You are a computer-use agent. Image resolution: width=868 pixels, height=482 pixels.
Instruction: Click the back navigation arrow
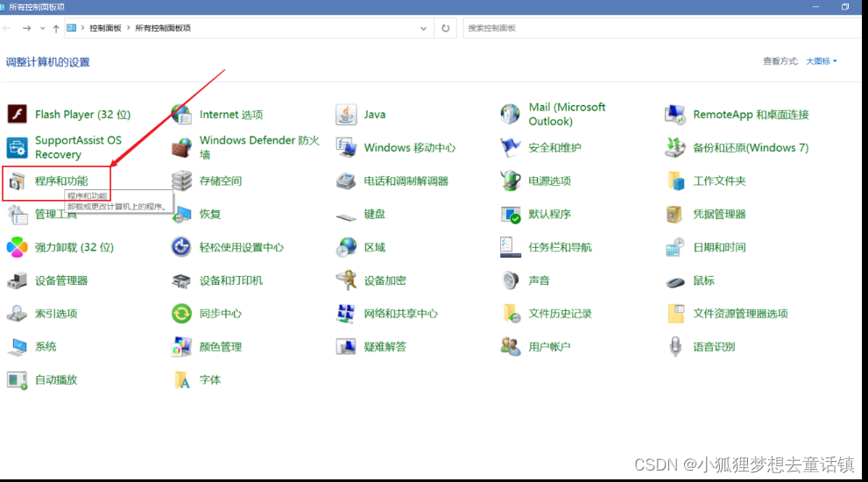(7, 28)
